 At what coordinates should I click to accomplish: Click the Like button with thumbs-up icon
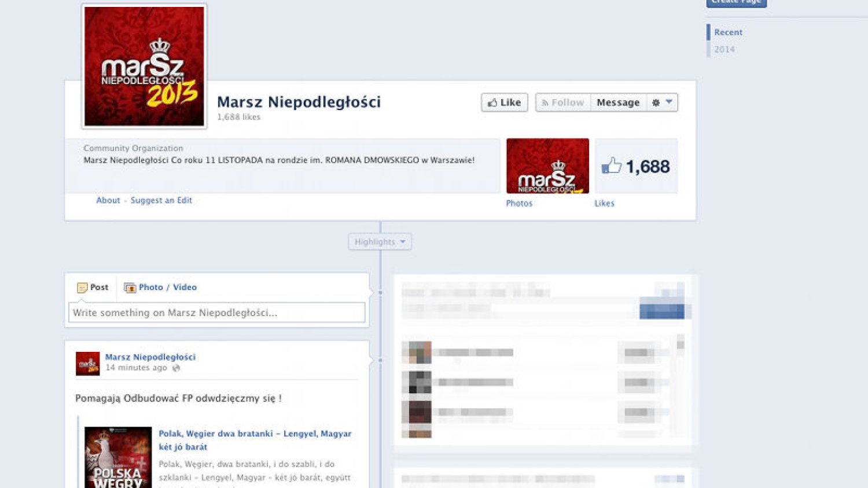(x=504, y=102)
